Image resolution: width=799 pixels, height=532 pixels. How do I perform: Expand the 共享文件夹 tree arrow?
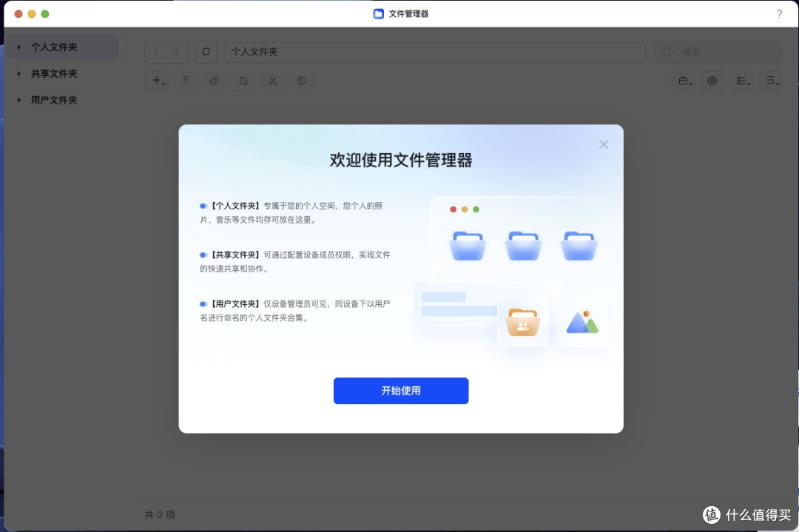(x=18, y=73)
